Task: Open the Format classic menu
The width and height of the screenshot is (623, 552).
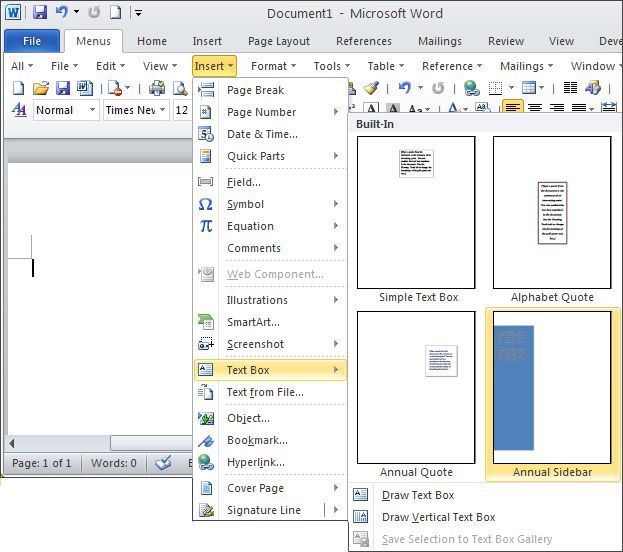Action: 273,66
